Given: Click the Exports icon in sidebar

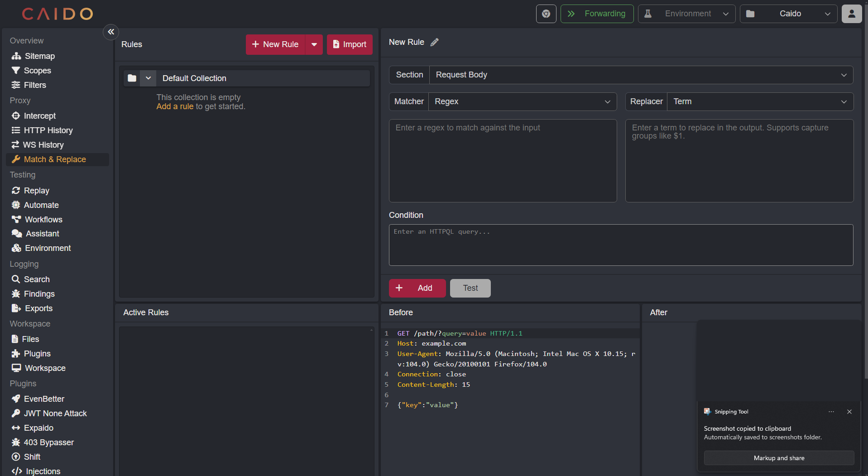Looking at the screenshot, I should [16, 308].
